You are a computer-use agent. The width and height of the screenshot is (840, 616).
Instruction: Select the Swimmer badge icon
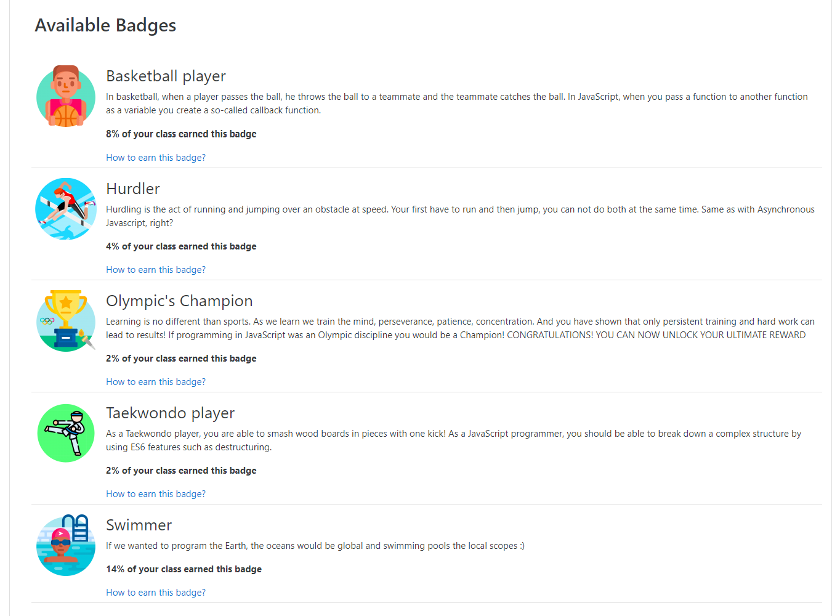point(66,545)
